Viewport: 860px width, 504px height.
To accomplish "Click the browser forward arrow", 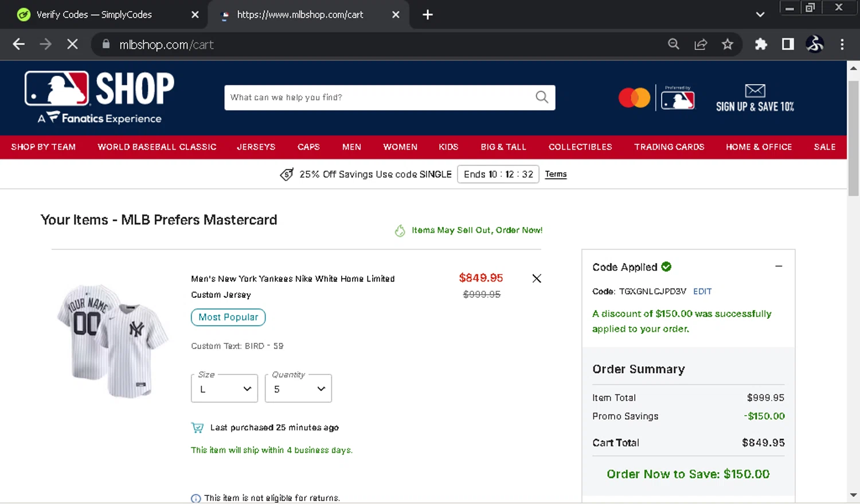I will pyautogui.click(x=45, y=44).
